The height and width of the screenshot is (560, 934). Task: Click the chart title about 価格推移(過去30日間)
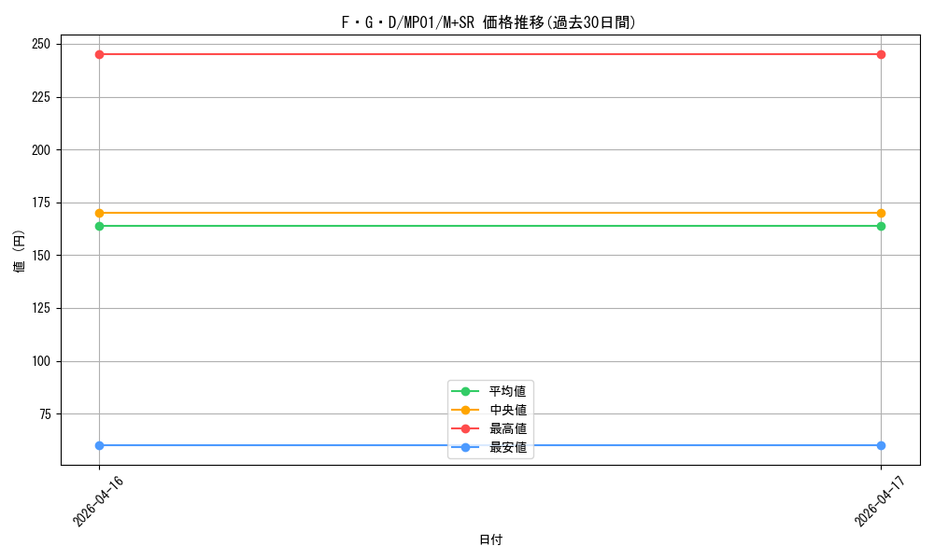pos(488,22)
